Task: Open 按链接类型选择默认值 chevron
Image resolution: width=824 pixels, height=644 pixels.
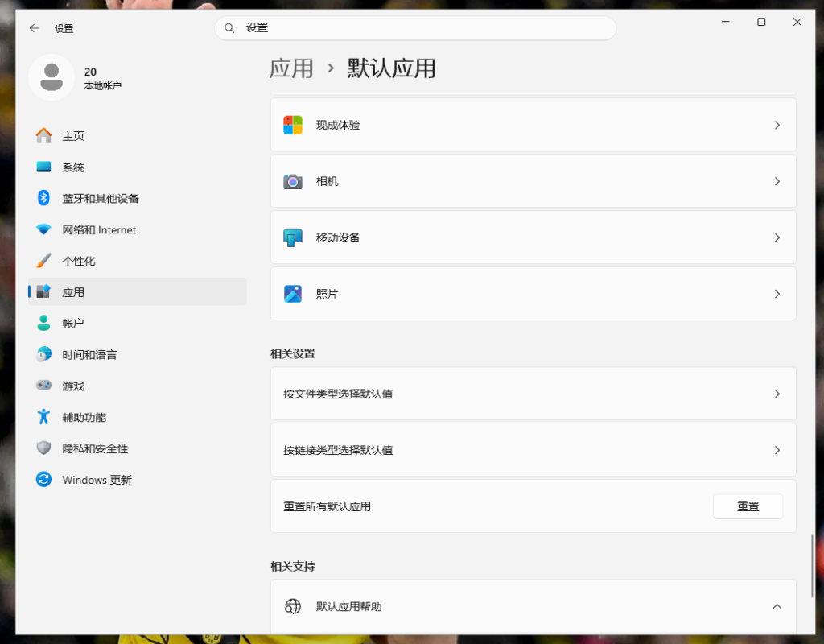Action: [777, 450]
